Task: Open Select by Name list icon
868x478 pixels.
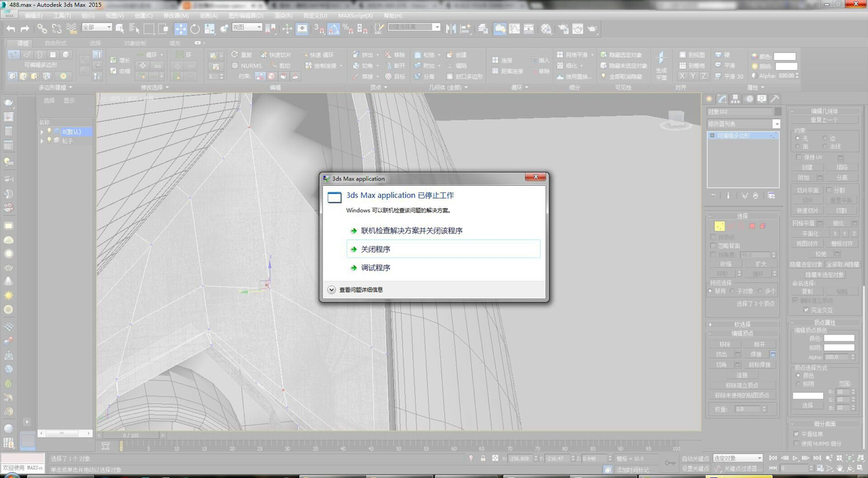Action: pos(134,28)
